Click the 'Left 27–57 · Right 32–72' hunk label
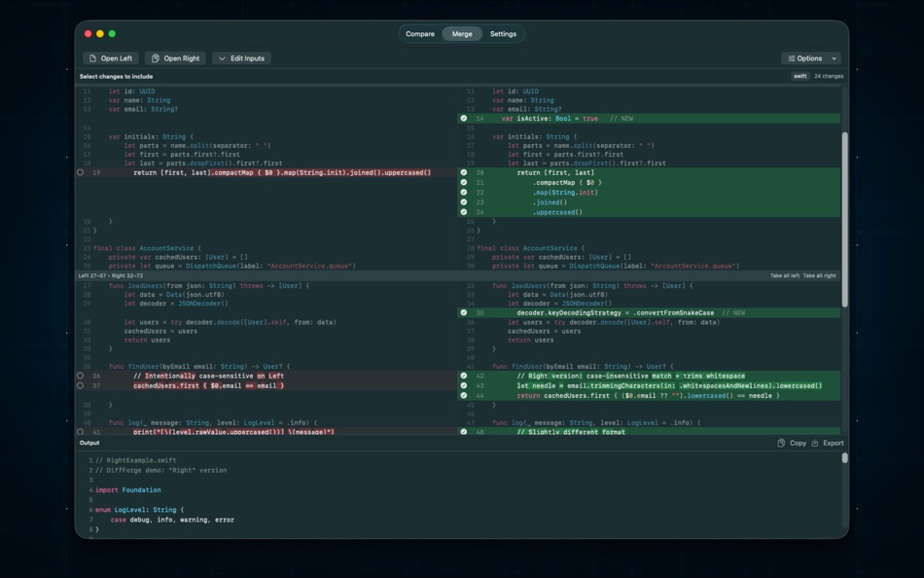The image size is (924, 578). (111, 276)
